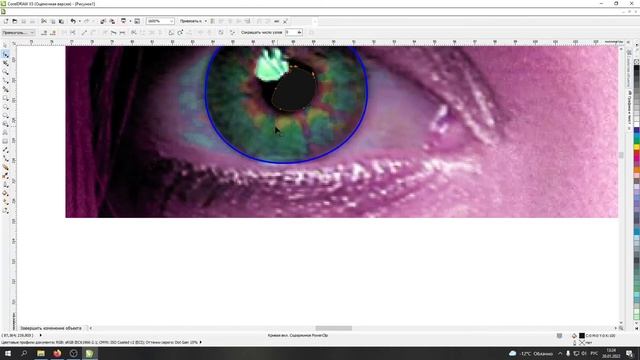Screen dimensions: 640x360
Task: Select the Shape (node edit) tool
Action: [5, 54]
